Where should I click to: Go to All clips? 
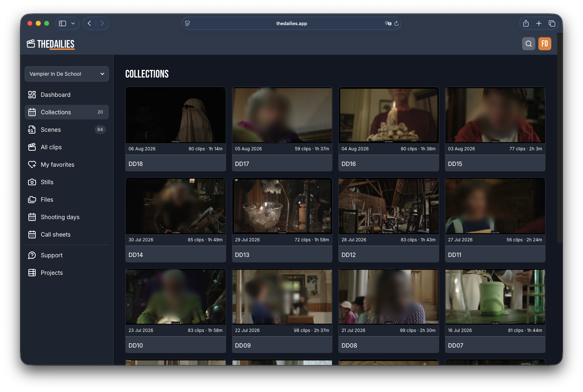67,147
